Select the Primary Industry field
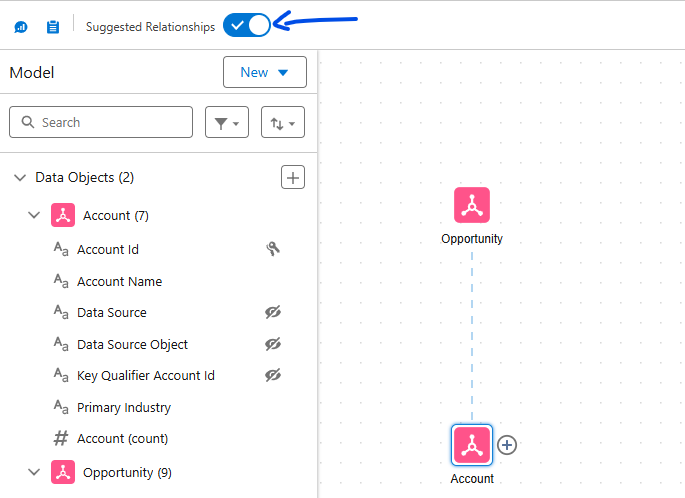This screenshot has height=498, width=685. tap(123, 407)
